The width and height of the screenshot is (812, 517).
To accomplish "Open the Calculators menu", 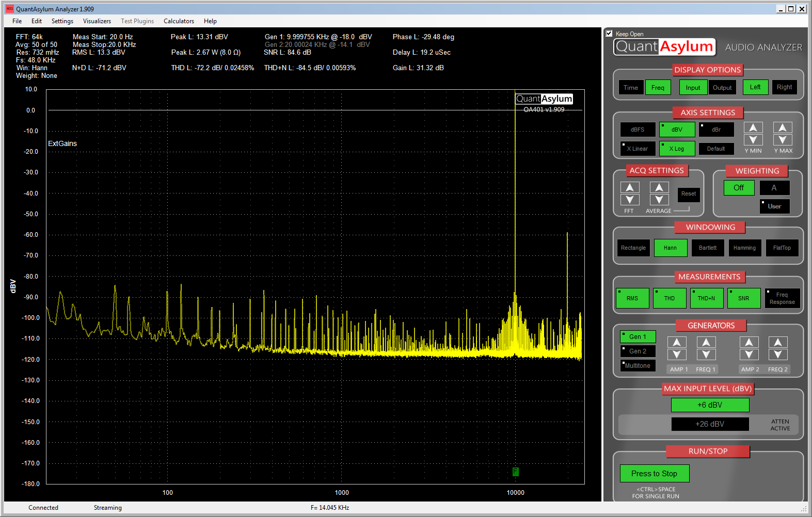I will (x=179, y=21).
